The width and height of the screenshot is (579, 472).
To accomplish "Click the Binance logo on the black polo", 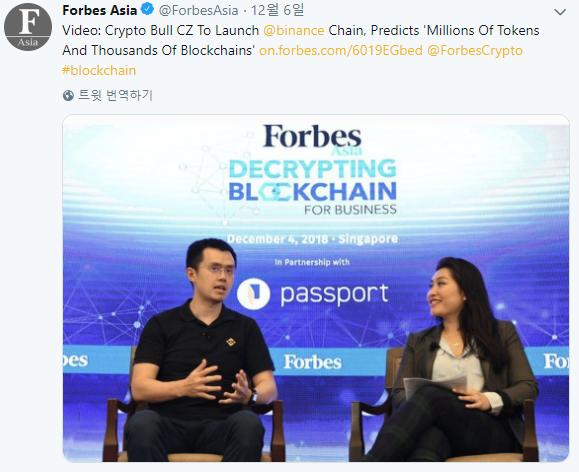I will [x=231, y=342].
